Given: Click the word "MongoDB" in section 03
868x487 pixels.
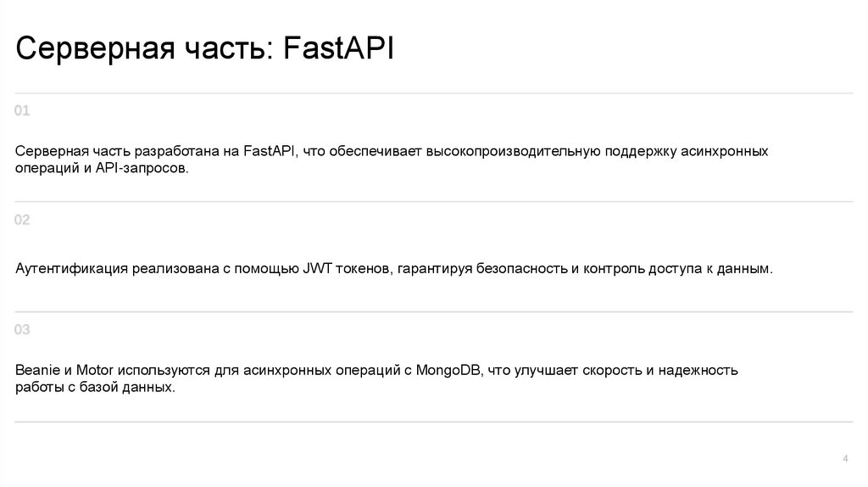Looking at the screenshot, I should (x=447, y=371).
